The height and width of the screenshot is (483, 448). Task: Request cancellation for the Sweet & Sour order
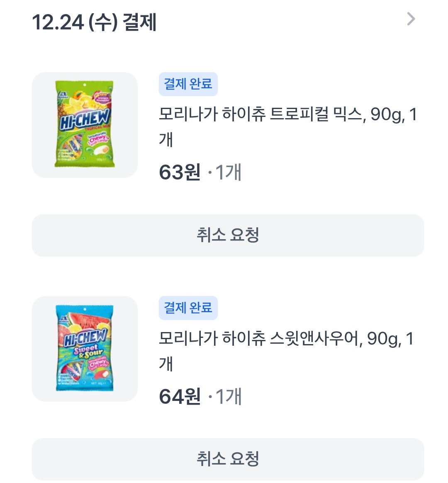tap(228, 459)
